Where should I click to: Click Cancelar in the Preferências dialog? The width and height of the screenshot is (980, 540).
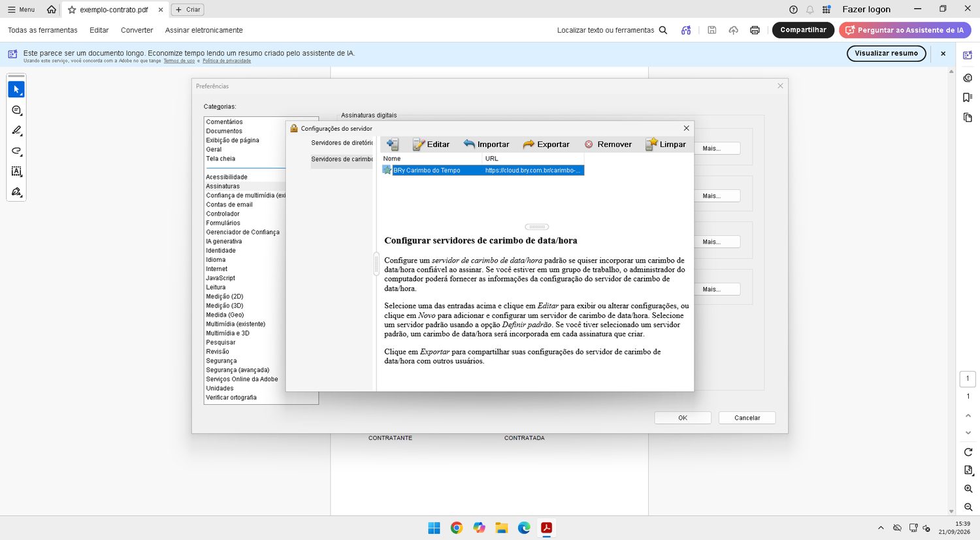tap(747, 418)
